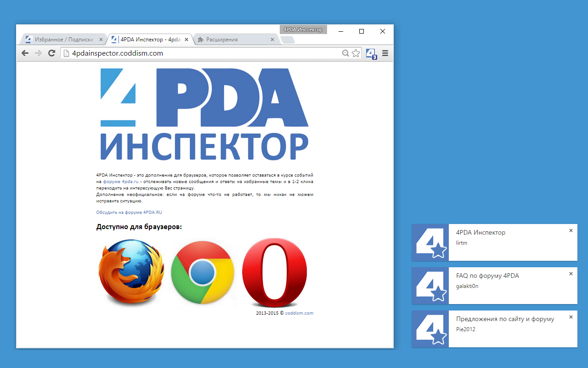Bookmark the page using the star icon
Screen dimensions: 588x368
356,53
